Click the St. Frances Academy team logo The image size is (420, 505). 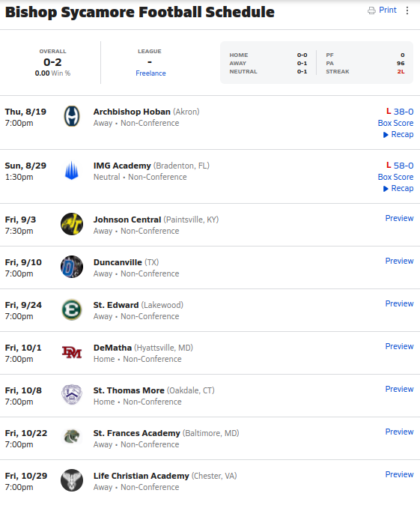point(72,437)
